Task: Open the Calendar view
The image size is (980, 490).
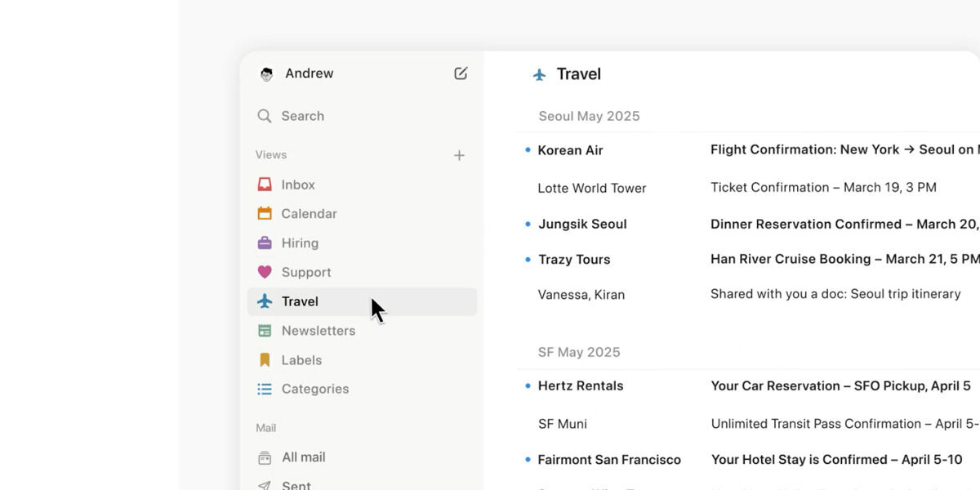Action: [362, 213]
